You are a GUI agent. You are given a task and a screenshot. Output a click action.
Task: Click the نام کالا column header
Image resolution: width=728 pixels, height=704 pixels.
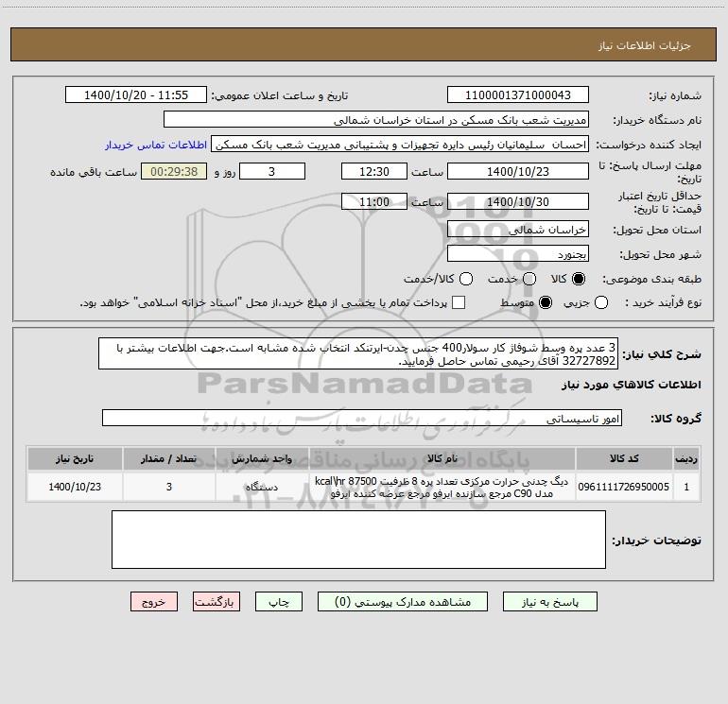pos(442,458)
